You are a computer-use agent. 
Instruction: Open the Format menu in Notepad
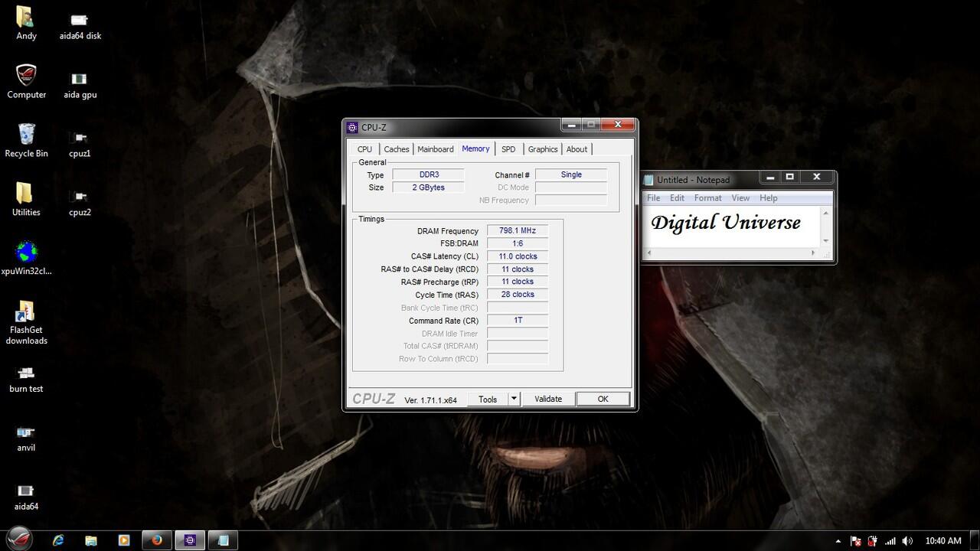pos(708,197)
